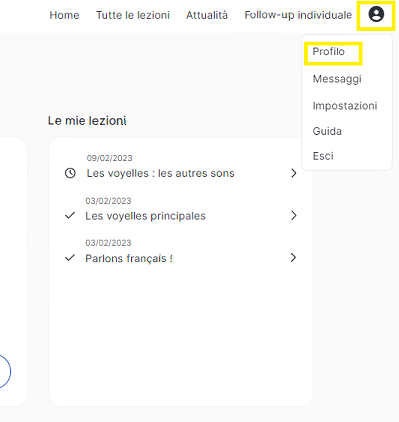The height and width of the screenshot is (422, 399).
Task: Open Follow-up individuale in navigation
Action: (298, 15)
